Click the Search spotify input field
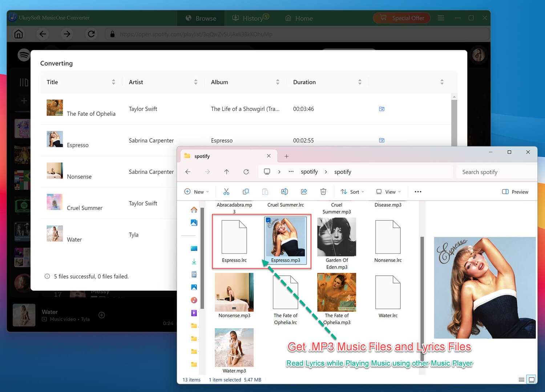545x392 pixels. point(496,172)
